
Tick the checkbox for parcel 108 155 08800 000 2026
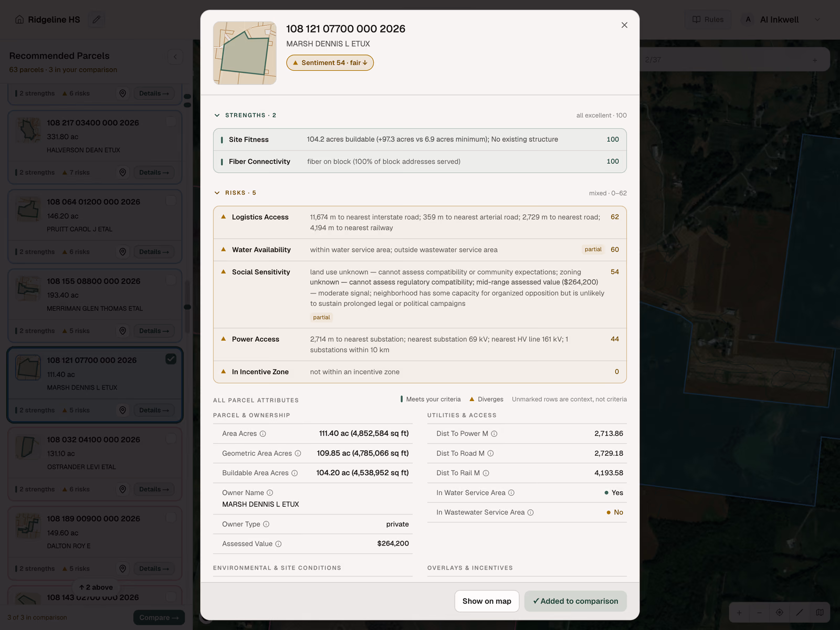[x=171, y=280]
